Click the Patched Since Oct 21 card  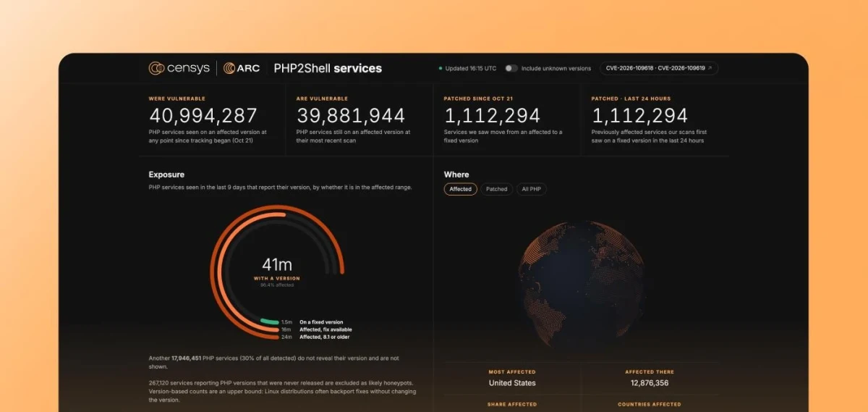(508, 119)
